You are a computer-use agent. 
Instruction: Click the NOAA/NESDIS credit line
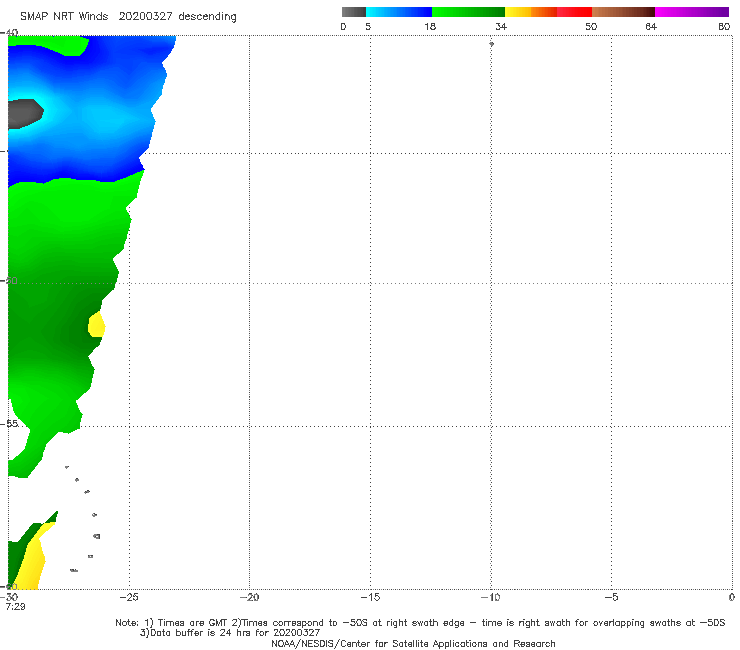point(413,644)
